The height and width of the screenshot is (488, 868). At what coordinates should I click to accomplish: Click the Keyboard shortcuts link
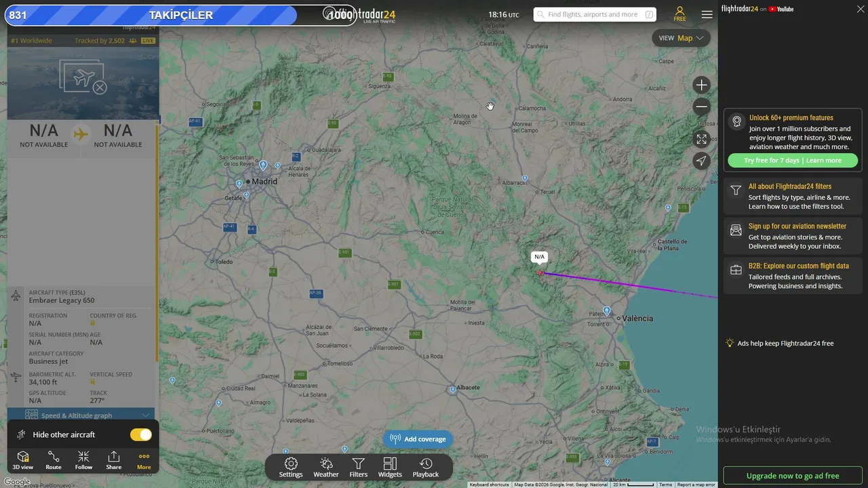(489, 485)
